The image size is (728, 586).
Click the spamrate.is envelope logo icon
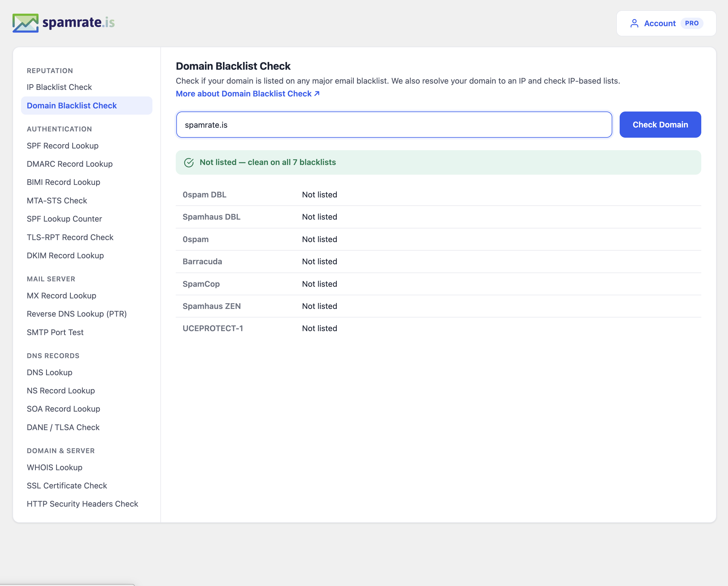25,23
